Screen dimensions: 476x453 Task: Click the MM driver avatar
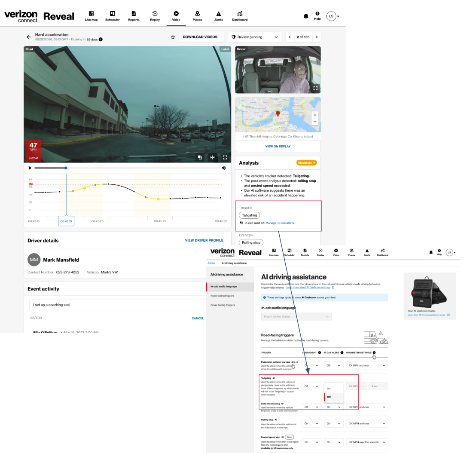point(34,260)
